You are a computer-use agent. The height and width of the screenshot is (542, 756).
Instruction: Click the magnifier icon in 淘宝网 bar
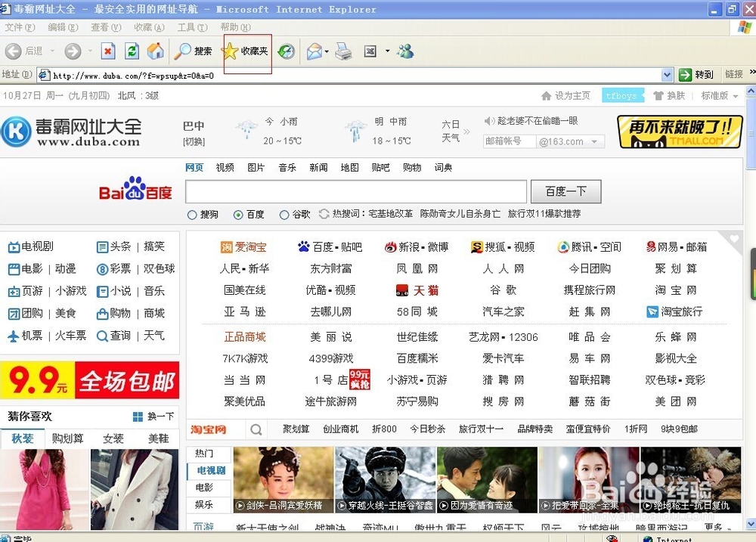pos(256,429)
